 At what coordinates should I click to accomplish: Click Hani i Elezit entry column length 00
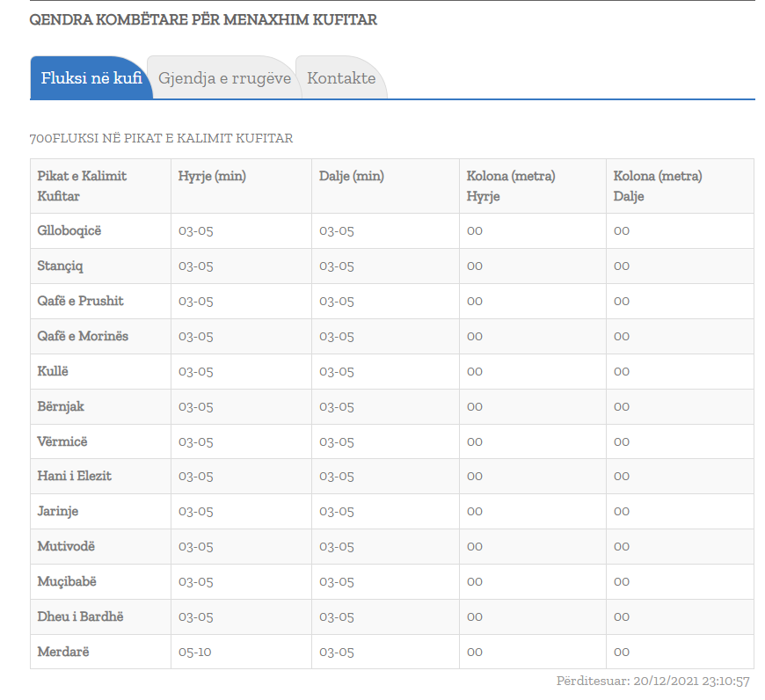475,476
